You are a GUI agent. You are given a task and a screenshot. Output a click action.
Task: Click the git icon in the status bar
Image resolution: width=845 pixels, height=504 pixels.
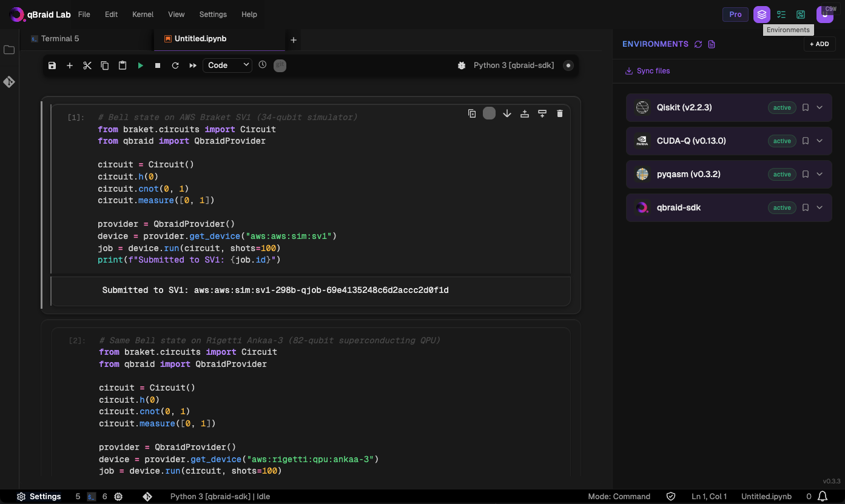click(147, 496)
